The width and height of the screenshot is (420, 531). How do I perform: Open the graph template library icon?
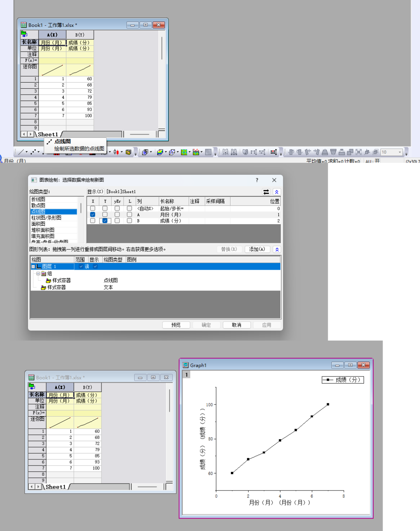pyautogui.click(x=128, y=152)
